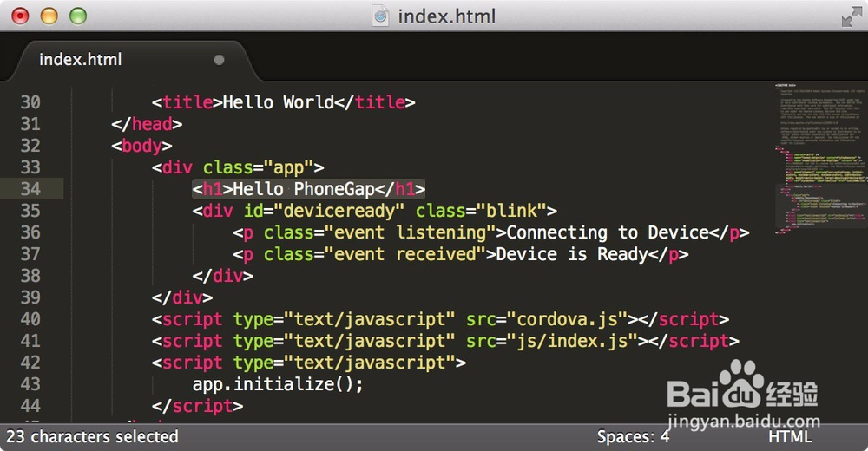The height and width of the screenshot is (451, 868).
Task: Click the "Connecting to Device" paragraph text
Action: pyautogui.click(x=608, y=232)
